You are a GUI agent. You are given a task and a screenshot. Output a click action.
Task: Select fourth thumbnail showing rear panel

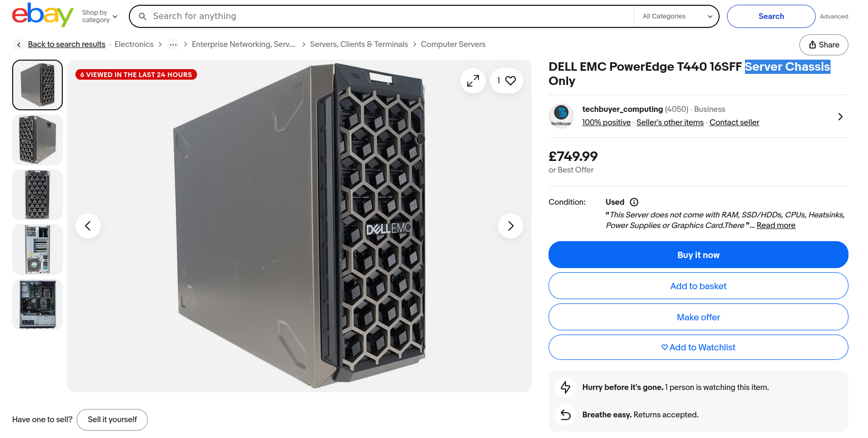pyautogui.click(x=37, y=250)
